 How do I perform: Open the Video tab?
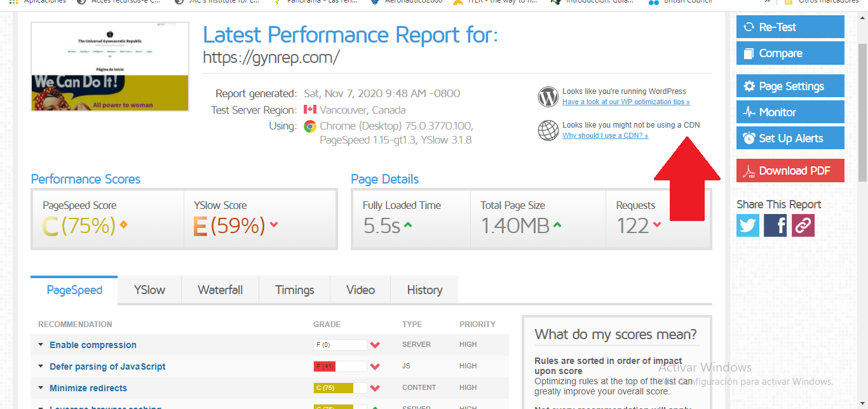pos(360,290)
